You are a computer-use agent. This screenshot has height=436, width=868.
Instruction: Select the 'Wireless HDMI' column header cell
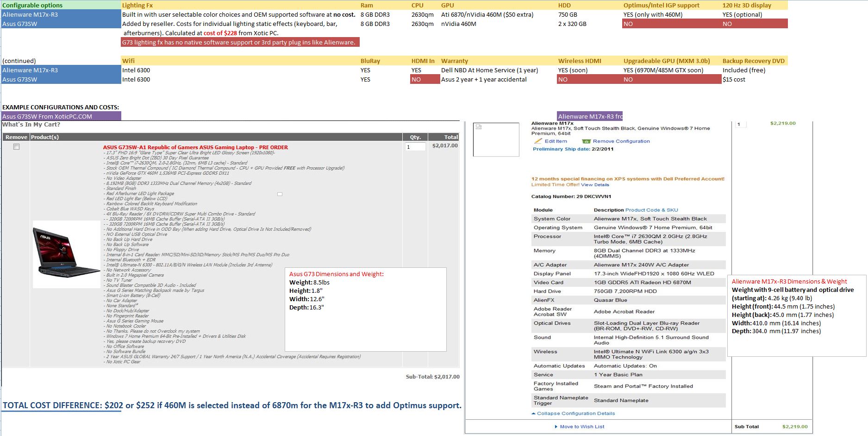[590, 61]
